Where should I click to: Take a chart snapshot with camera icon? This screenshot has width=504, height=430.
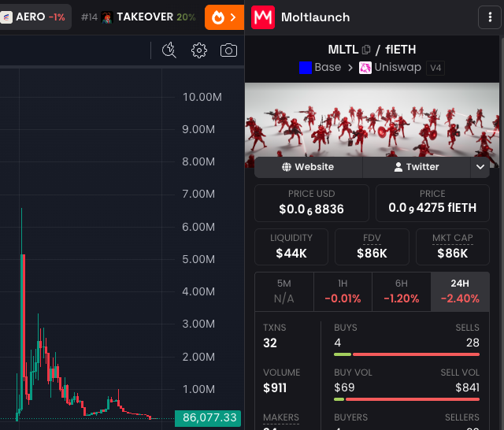228,50
